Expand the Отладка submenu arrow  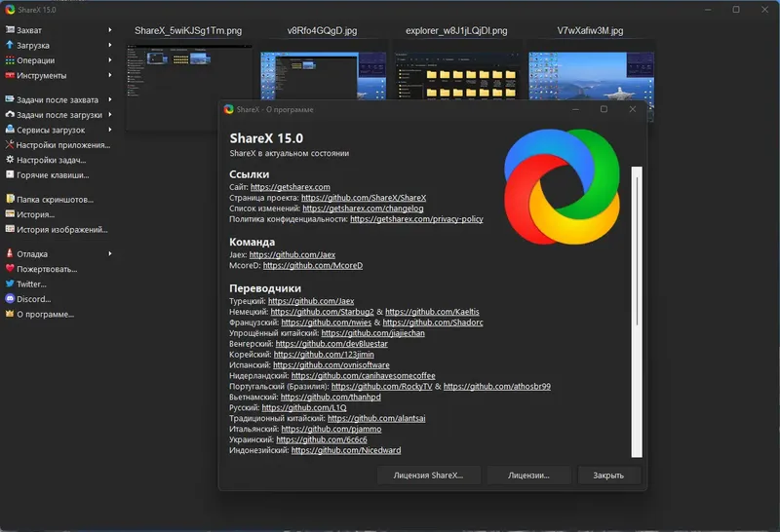(110, 253)
